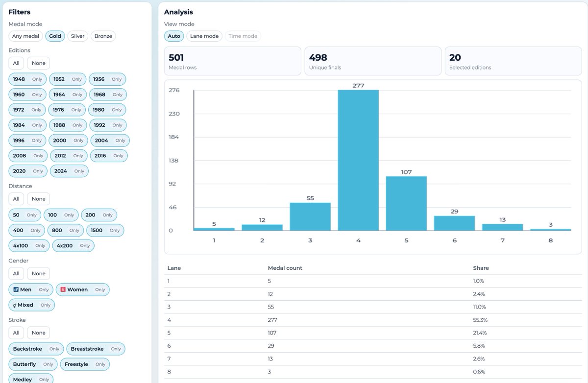Screen dimensions: 588x383
Task: Switch to Time mode view
Action: (243, 36)
